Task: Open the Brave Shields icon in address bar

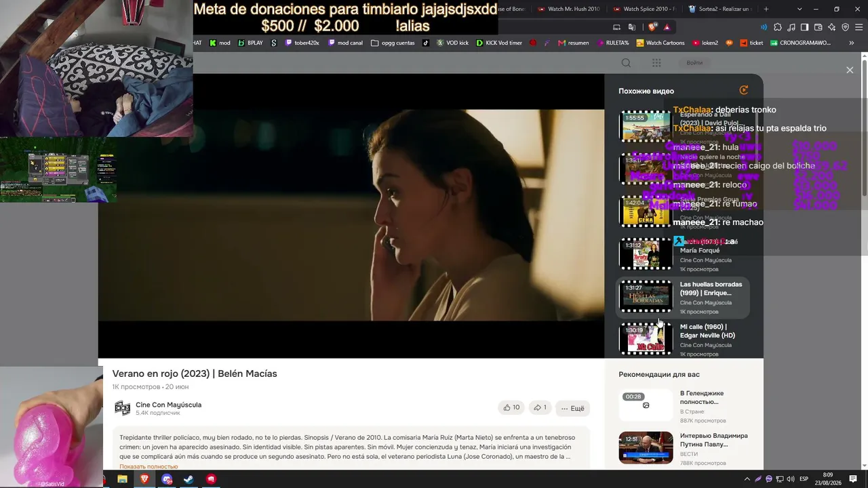Action: [652, 27]
